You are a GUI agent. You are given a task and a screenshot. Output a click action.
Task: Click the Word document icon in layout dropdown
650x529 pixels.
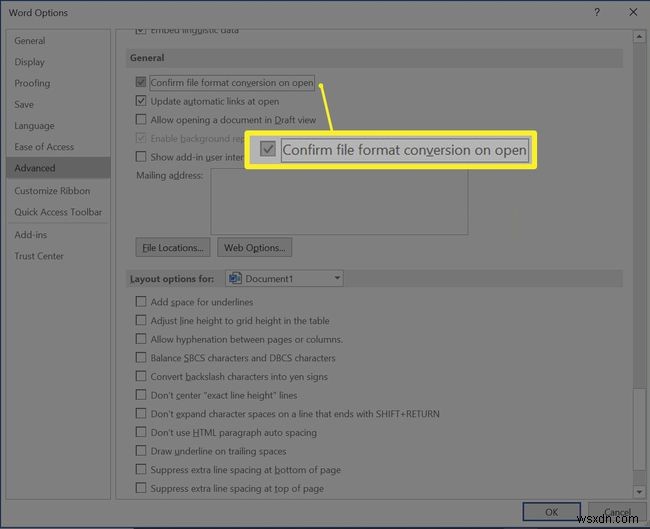point(235,278)
